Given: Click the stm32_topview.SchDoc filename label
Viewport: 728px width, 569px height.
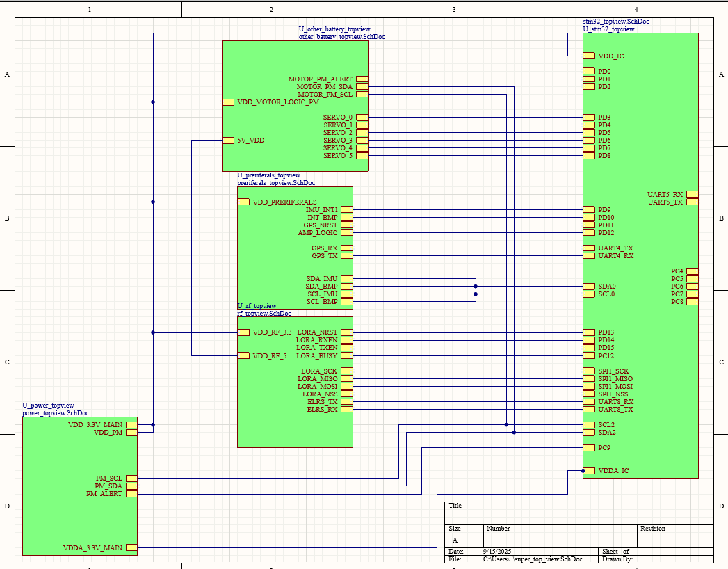Looking at the screenshot, I should pos(615,21).
